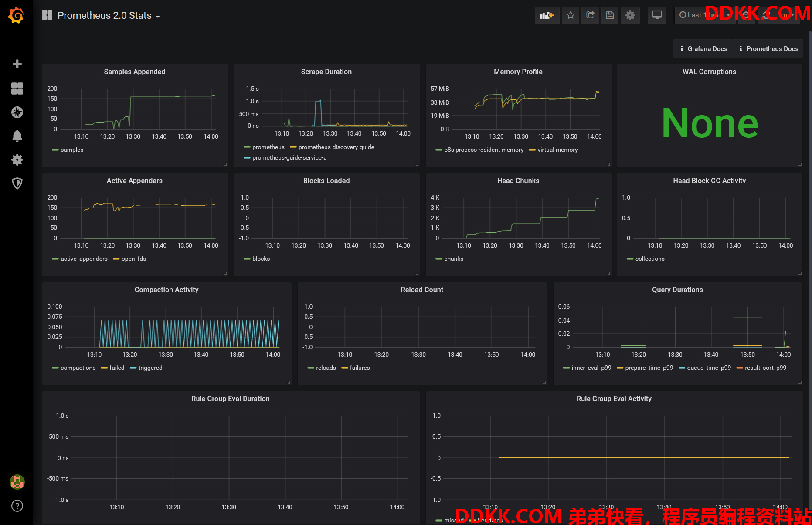Open the Grafana Docs link

point(703,49)
